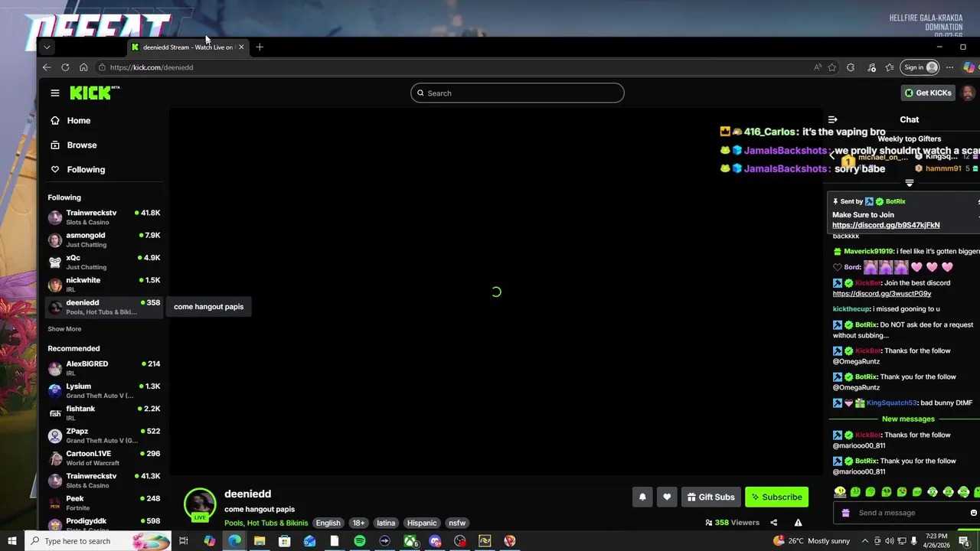Collapse the weekly top gifters bar
980x551 pixels.
click(910, 183)
